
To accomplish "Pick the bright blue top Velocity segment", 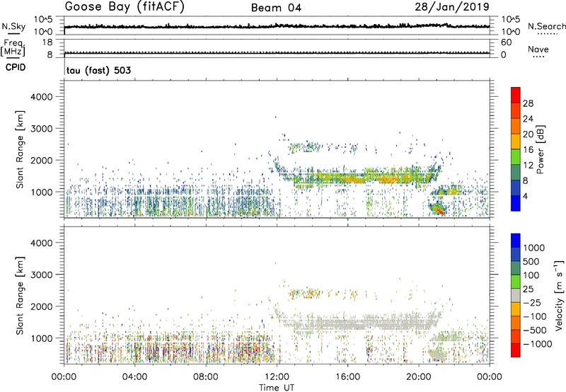I will [516, 241].
